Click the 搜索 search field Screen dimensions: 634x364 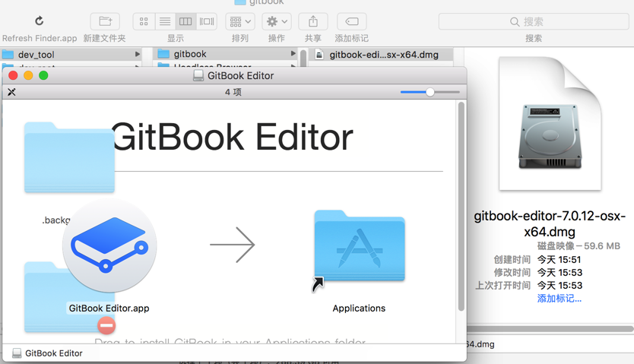(x=534, y=21)
